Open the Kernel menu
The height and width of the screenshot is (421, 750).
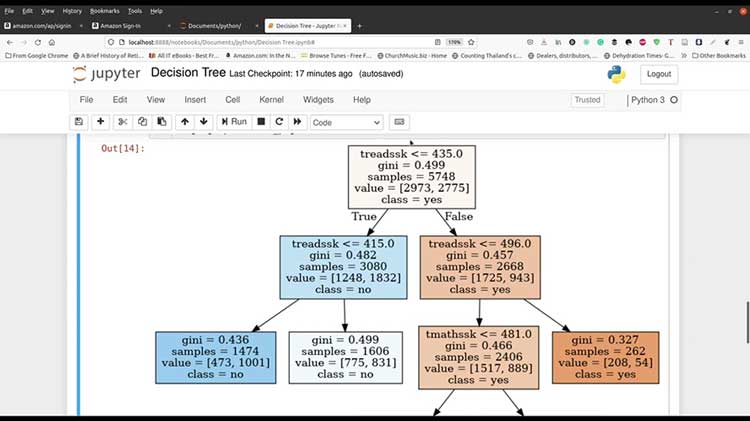[271, 100]
